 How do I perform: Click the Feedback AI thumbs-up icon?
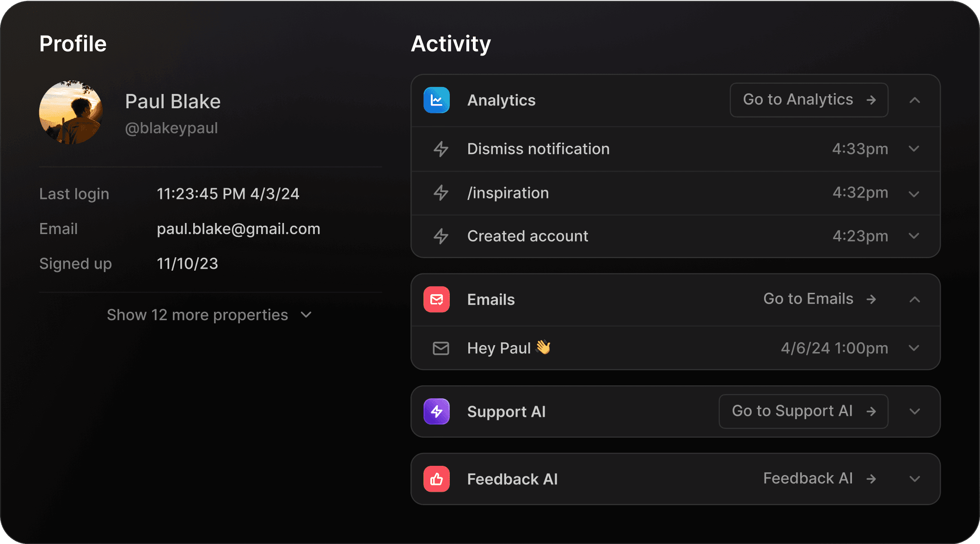coord(436,479)
